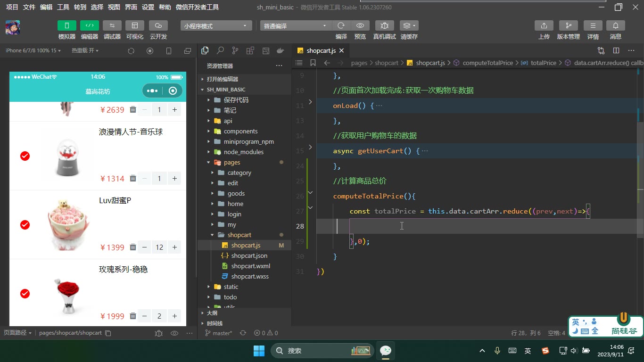This screenshot has width=644, height=362.
Task: Stop the simulator with the stop icon
Action: tap(150, 51)
